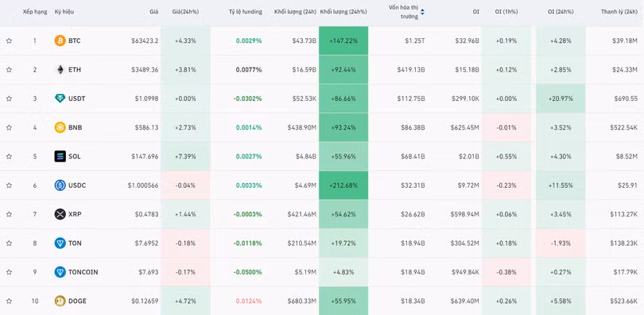Click the BNB coin logo icon
Image resolution: width=644 pixels, height=315 pixels.
coord(60,127)
